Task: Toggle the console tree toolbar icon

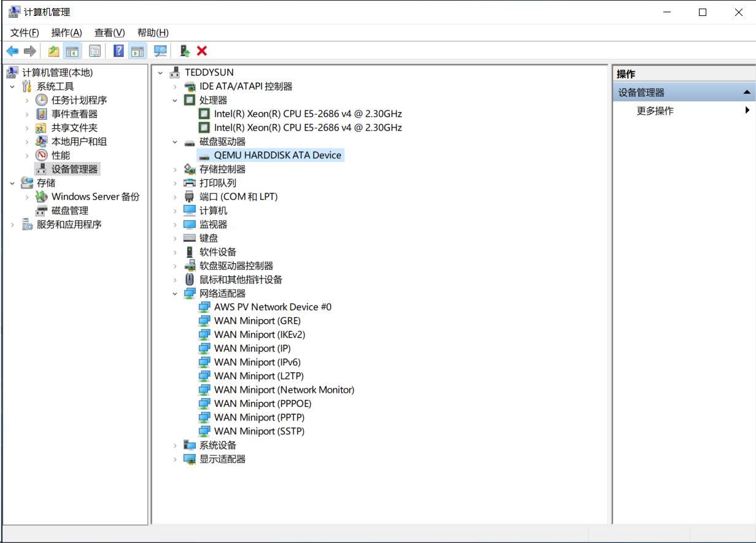Action: click(72, 51)
